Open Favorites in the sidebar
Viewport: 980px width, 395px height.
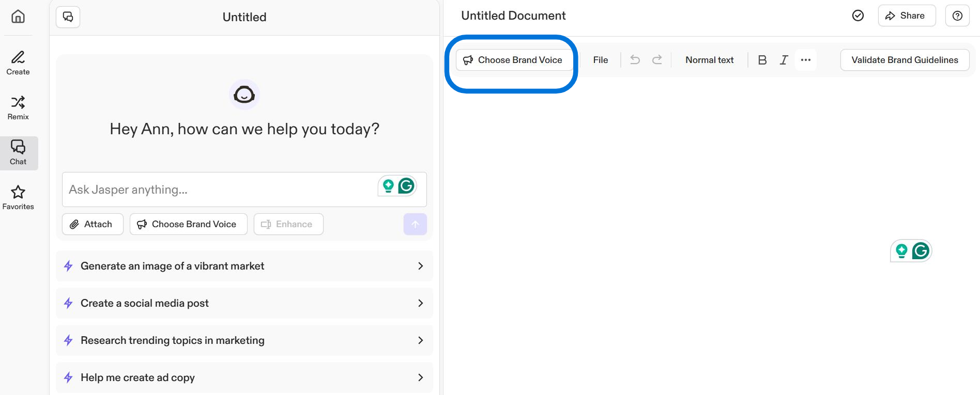point(18,198)
